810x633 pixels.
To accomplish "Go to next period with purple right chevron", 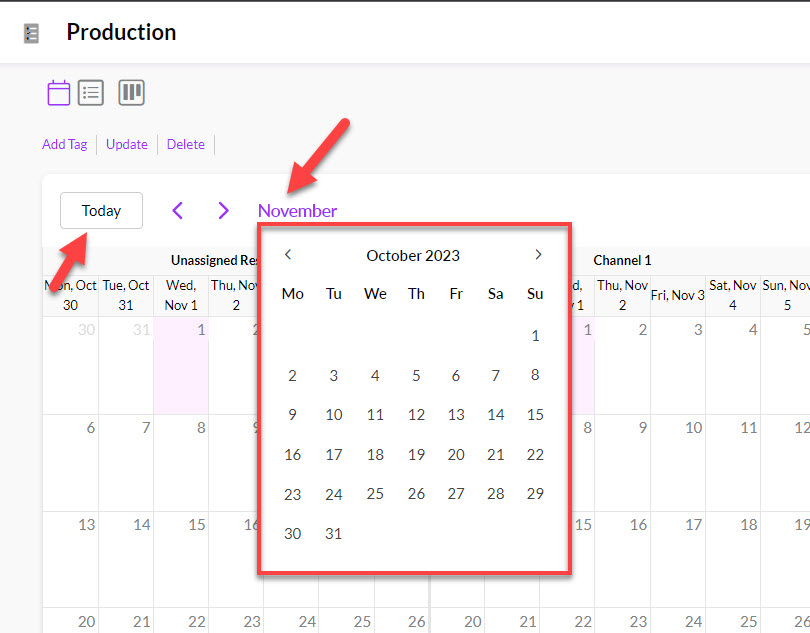I will pos(223,210).
